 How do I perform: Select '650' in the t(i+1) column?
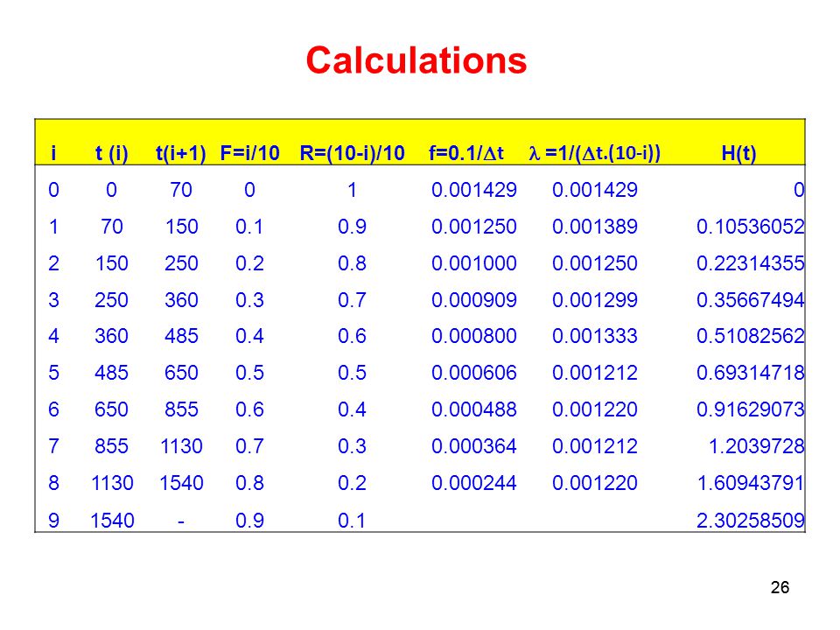181,373
